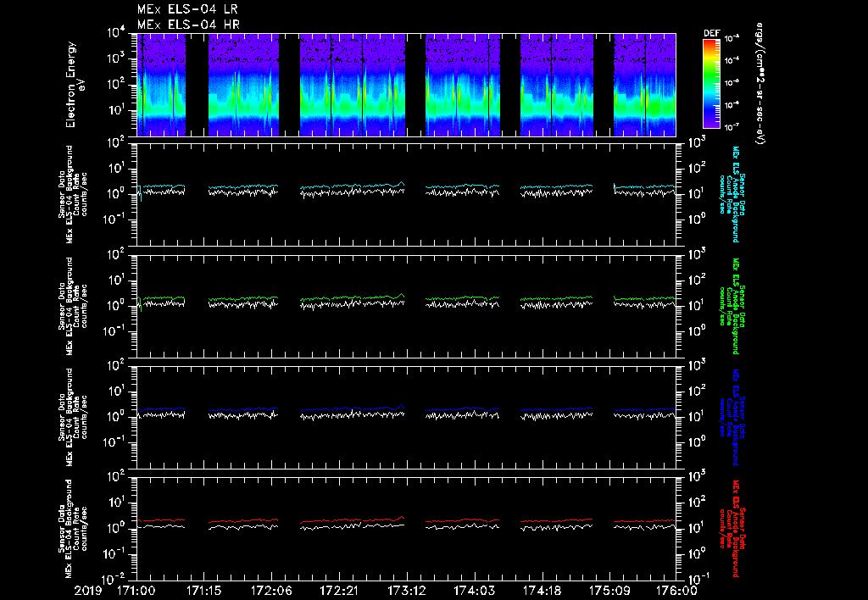Screen dimensions: 868x600
Task: Click the "171:00" time axis tick label
Action: click(x=136, y=592)
